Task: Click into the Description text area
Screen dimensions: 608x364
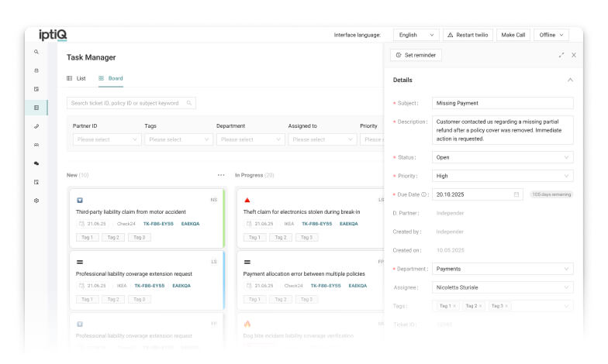Action: [x=503, y=130]
